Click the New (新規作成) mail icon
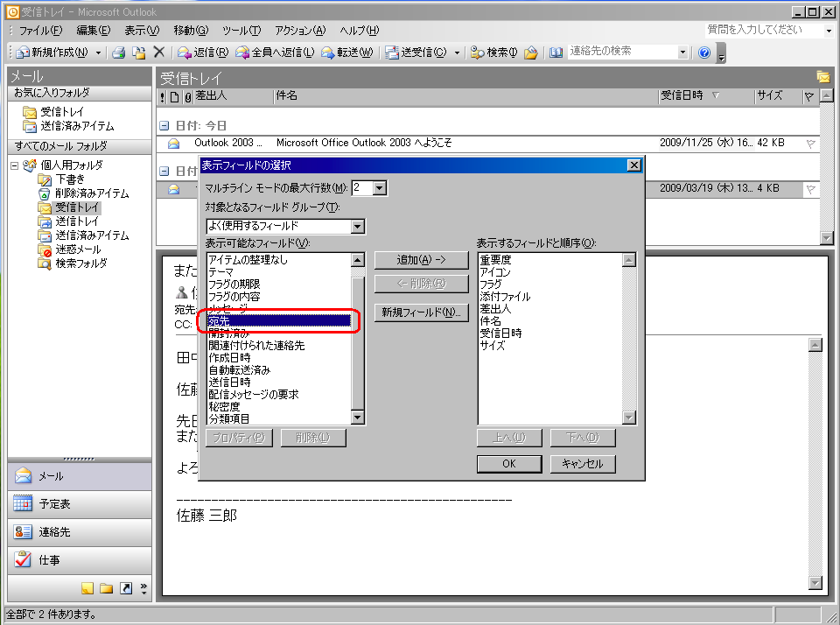 [x=23, y=52]
